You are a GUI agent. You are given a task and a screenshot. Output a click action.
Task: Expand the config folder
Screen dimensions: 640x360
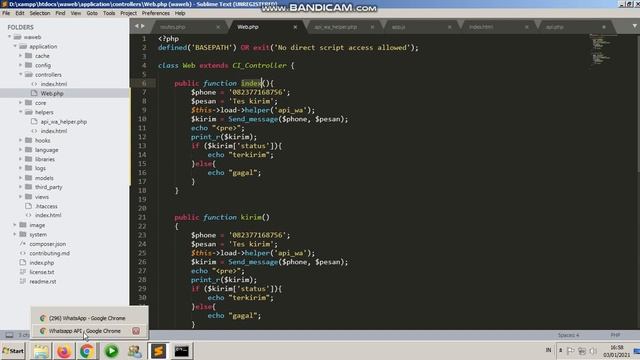coord(20,65)
